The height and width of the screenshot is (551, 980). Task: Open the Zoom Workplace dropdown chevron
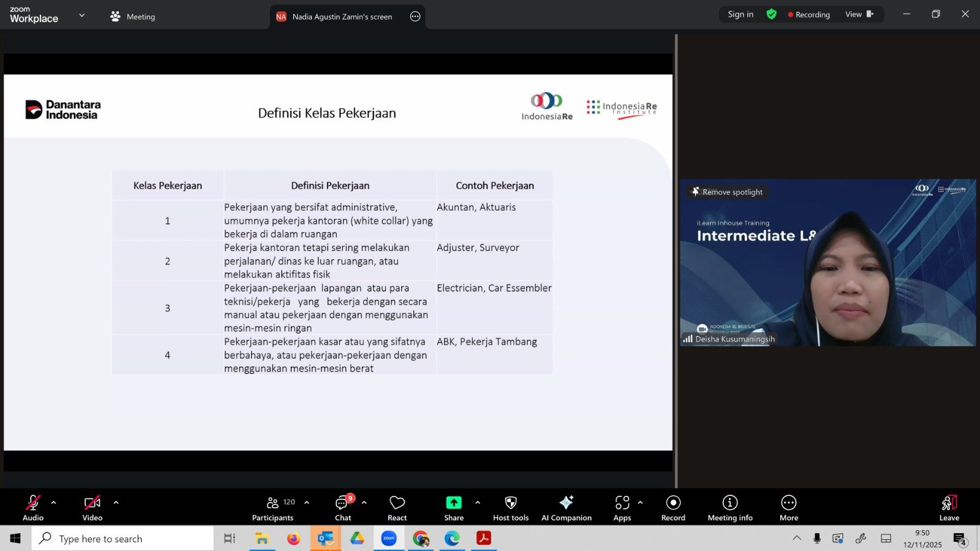[82, 15]
